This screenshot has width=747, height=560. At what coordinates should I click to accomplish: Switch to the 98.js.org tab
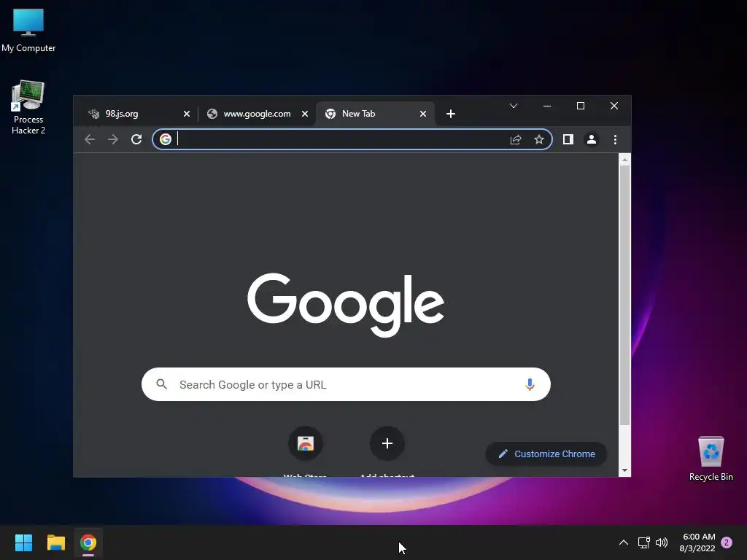138,114
